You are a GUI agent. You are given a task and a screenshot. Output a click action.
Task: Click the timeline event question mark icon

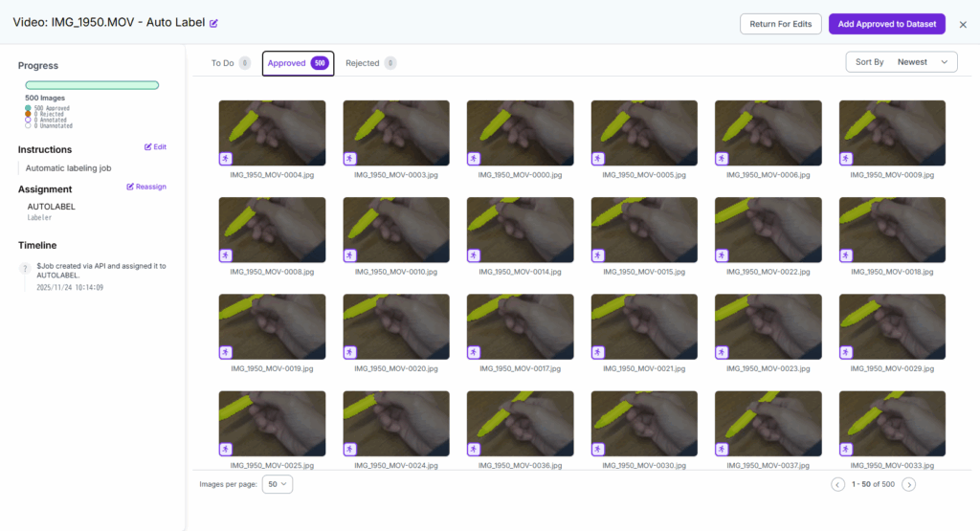(x=26, y=270)
